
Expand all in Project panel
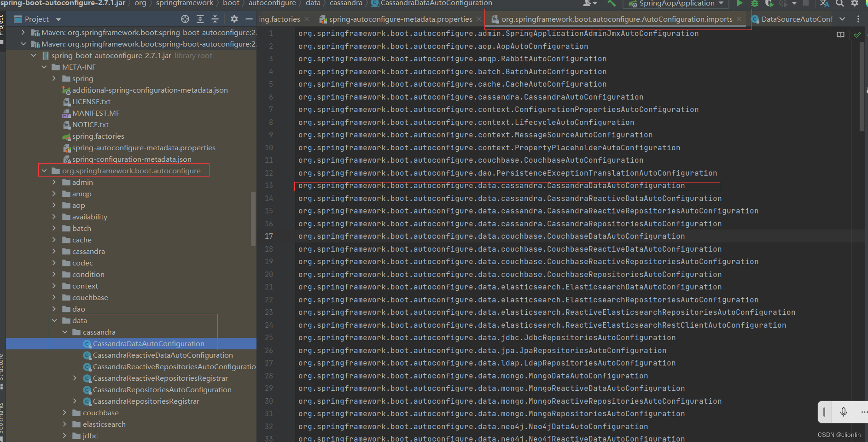(x=200, y=19)
